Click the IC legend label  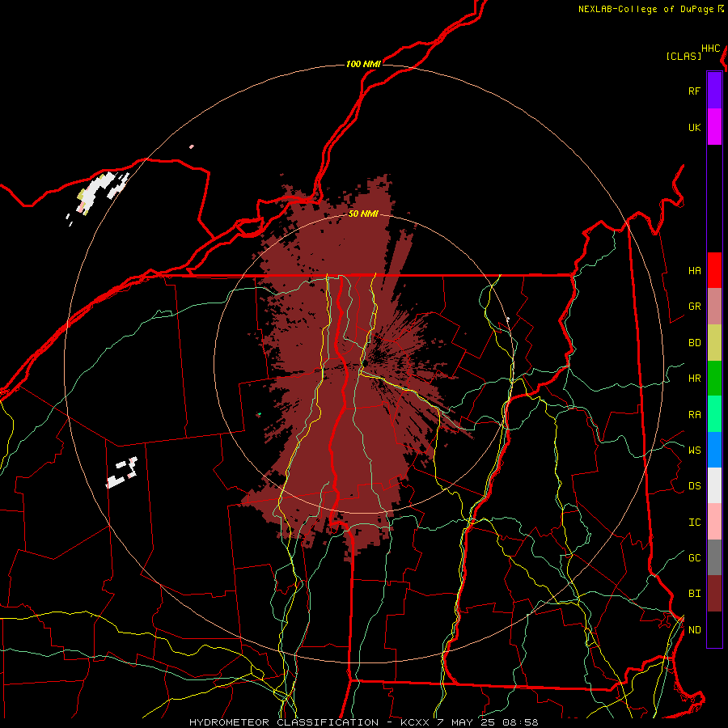point(694,522)
